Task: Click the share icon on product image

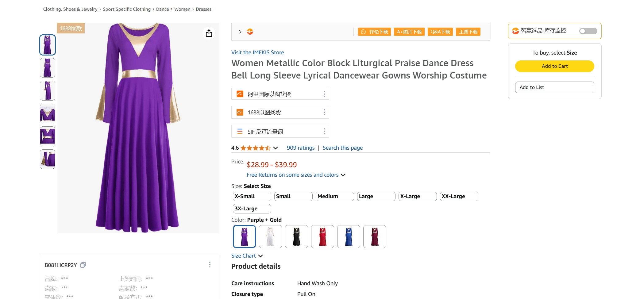Action: pos(209,33)
